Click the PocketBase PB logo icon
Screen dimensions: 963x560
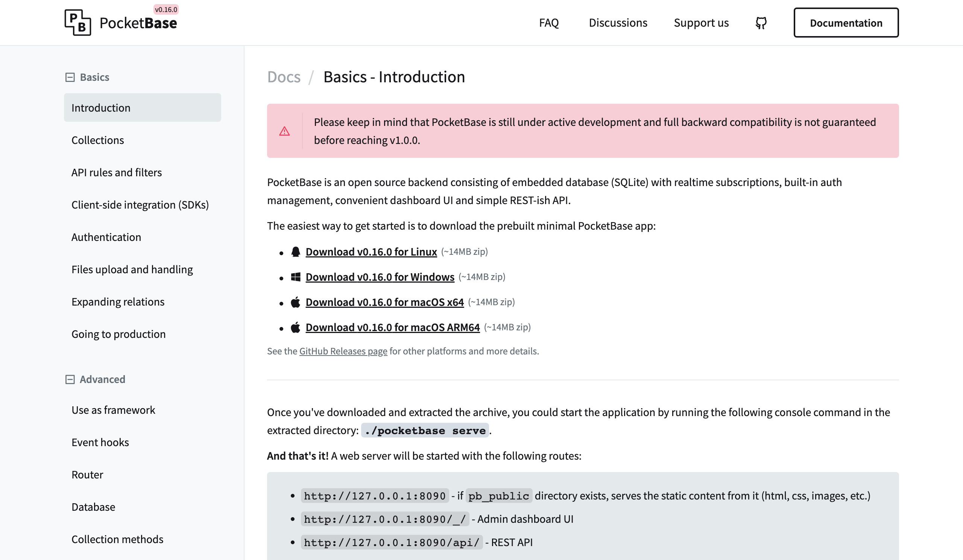[77, 23]
